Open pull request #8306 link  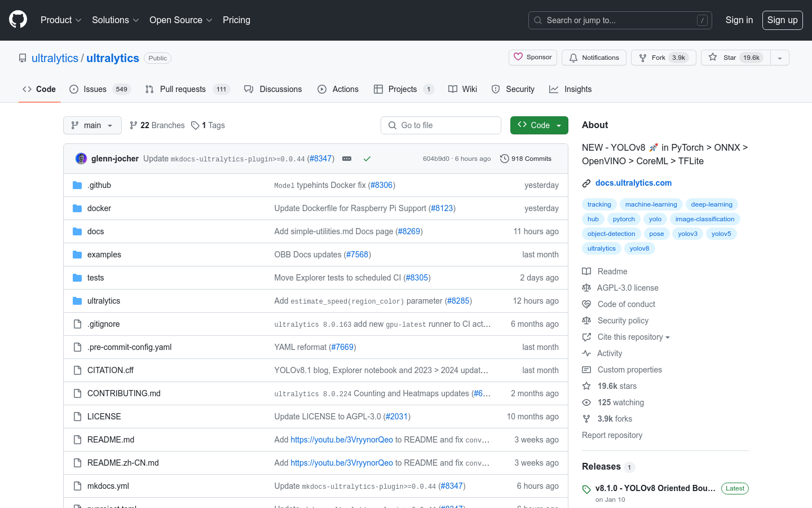(x=382, y=185)
